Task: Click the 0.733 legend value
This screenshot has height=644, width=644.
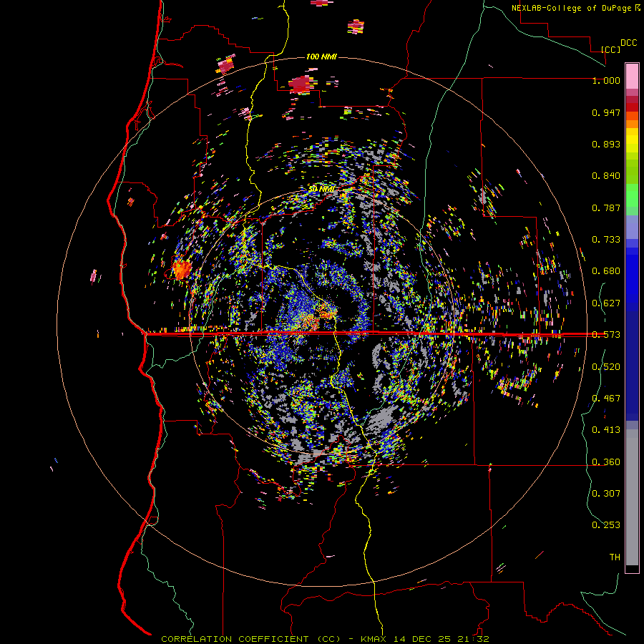Action: [606, 240]
